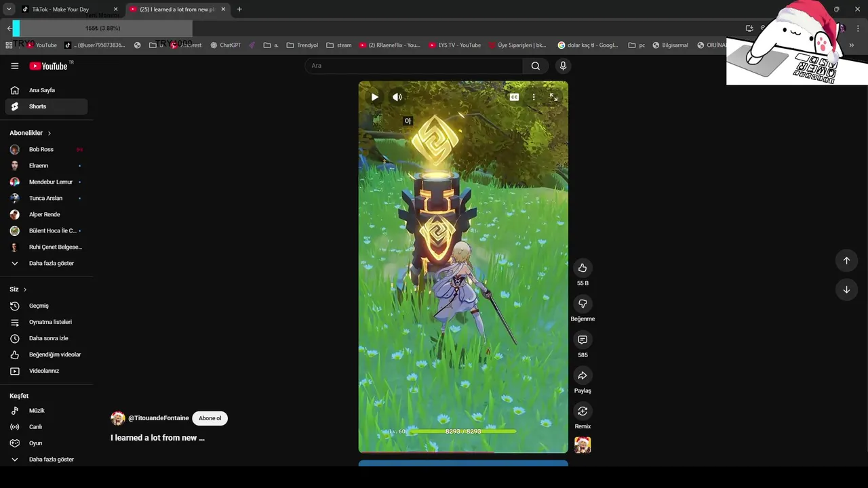This screenshot has width=868, height=488.
Task: Expand Daha fazla göster under Keşfet
Action: point(46,460)
